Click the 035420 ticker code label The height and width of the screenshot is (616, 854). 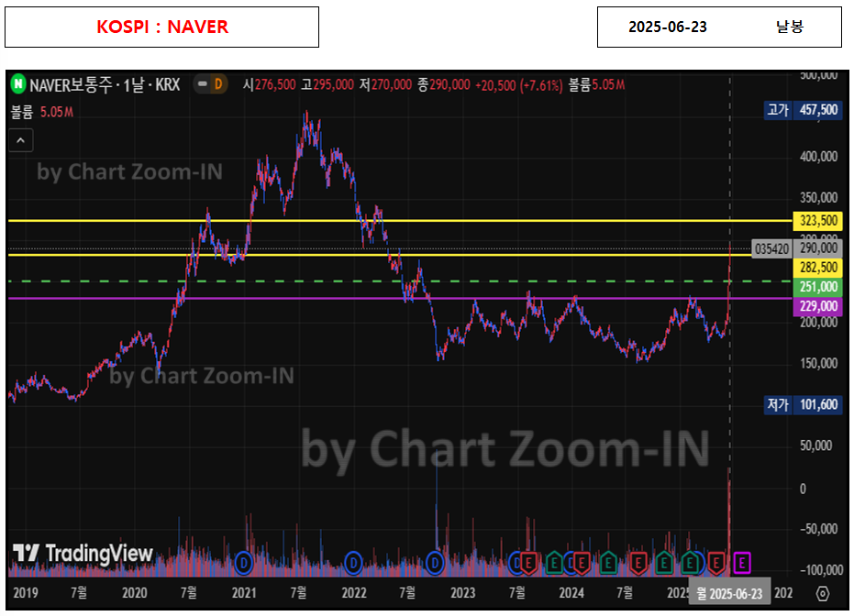pos(771,249)
